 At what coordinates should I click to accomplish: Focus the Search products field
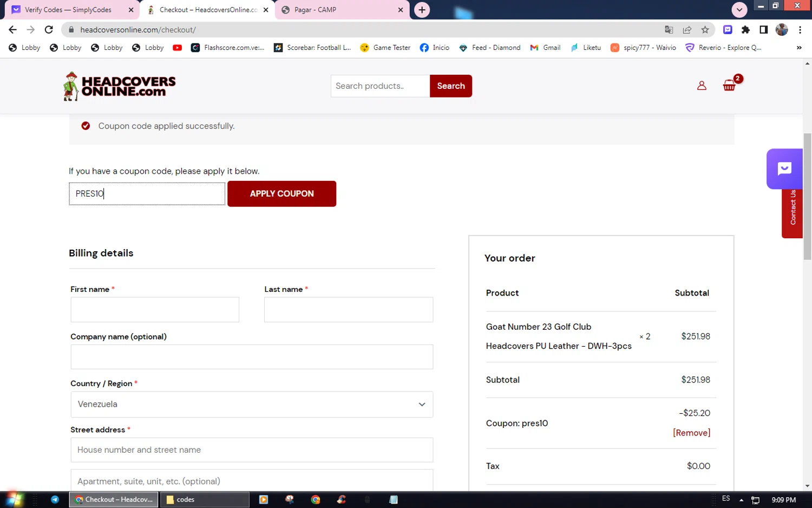click(x=380, y=86)
